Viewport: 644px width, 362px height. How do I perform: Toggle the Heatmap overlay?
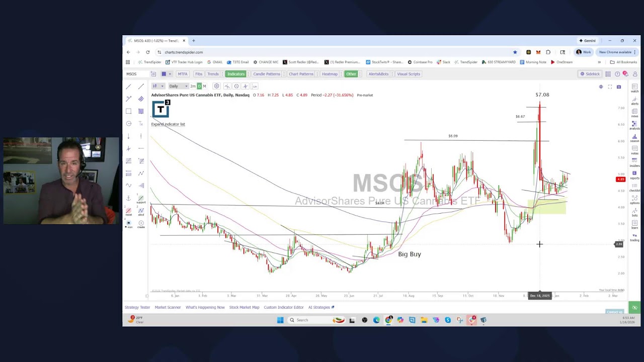(x=330, y=74)
